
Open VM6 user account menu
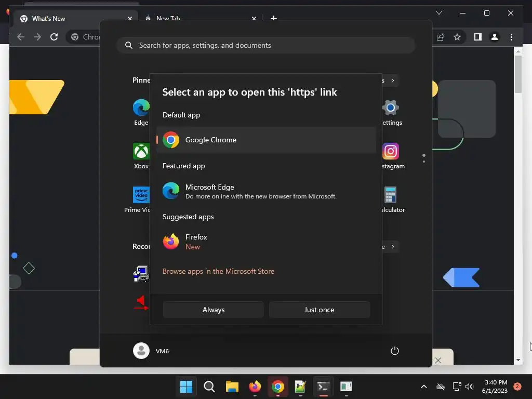pos(151,351)
